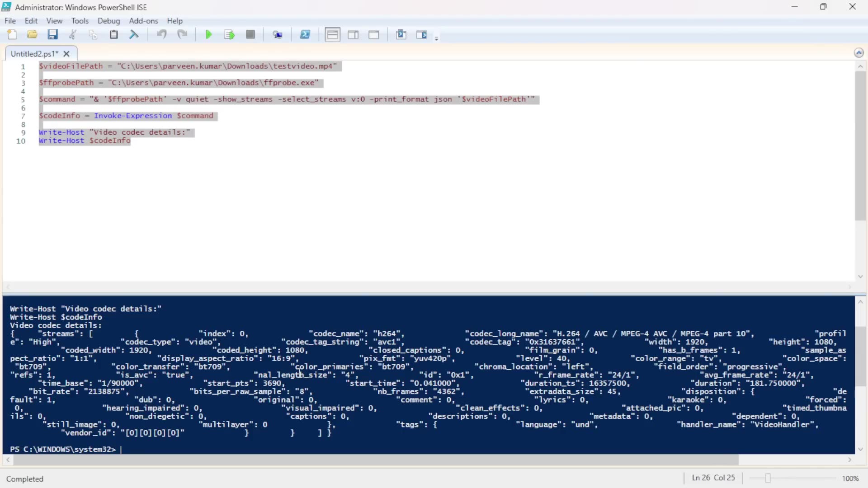Open the toolbar overflow dropdown arrow
The width and height of the screenshot is (868, 488).
[x=437, y=38]
